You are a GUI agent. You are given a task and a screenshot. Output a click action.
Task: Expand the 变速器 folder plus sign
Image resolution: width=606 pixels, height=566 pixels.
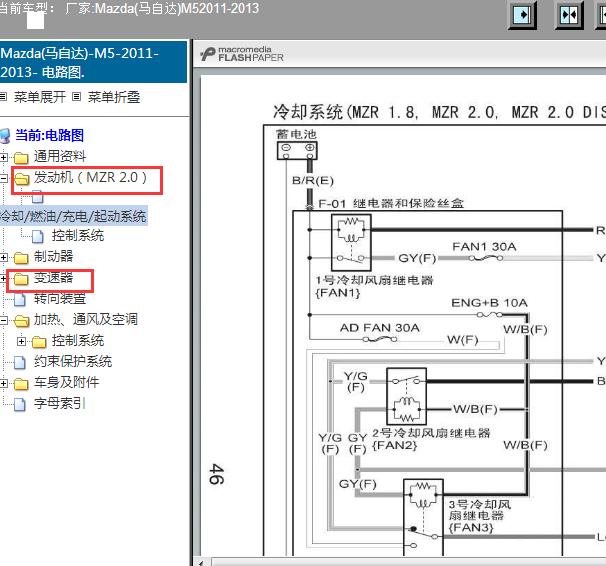click(3, 278)
